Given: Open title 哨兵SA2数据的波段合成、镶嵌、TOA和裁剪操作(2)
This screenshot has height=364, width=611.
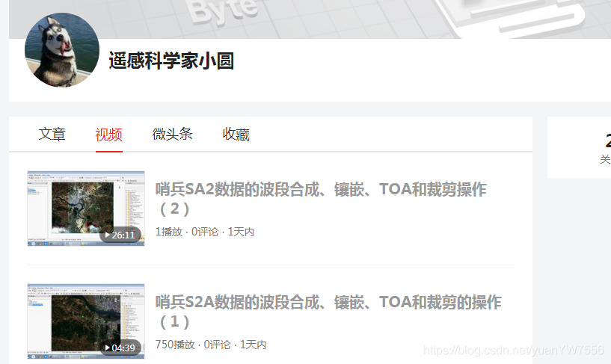Looking at the screenshot, I should tap(321, 199).
